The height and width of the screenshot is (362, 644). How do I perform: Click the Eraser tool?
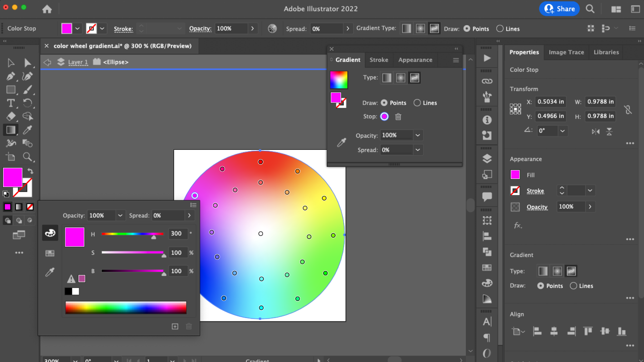(10, 116)
